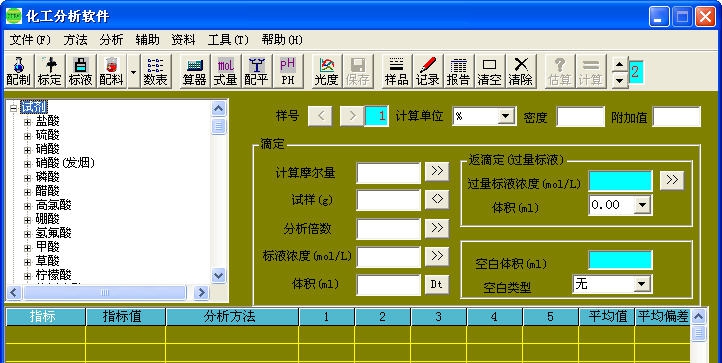The height and width of the screenshot is (363, 722).
Task: Click the 平均值 column header
Action: pos(606,316)
